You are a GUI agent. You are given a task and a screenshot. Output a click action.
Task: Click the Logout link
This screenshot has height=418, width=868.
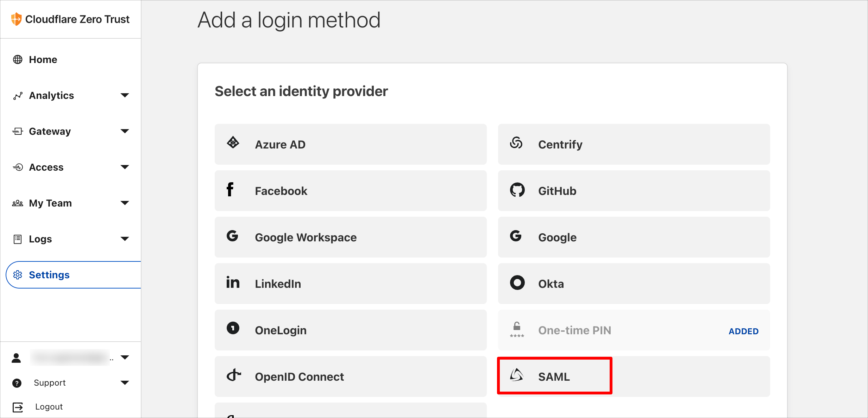click(49, 407)
